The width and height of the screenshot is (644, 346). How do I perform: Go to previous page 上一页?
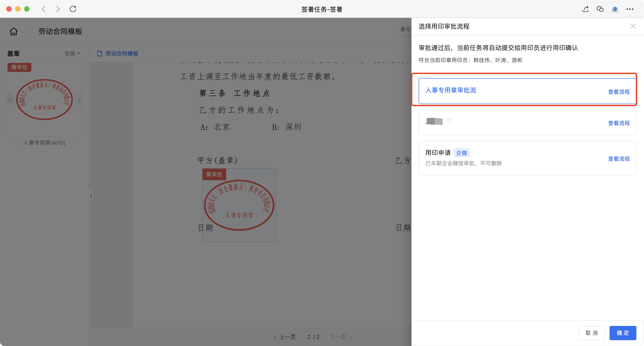pos(285,337)
